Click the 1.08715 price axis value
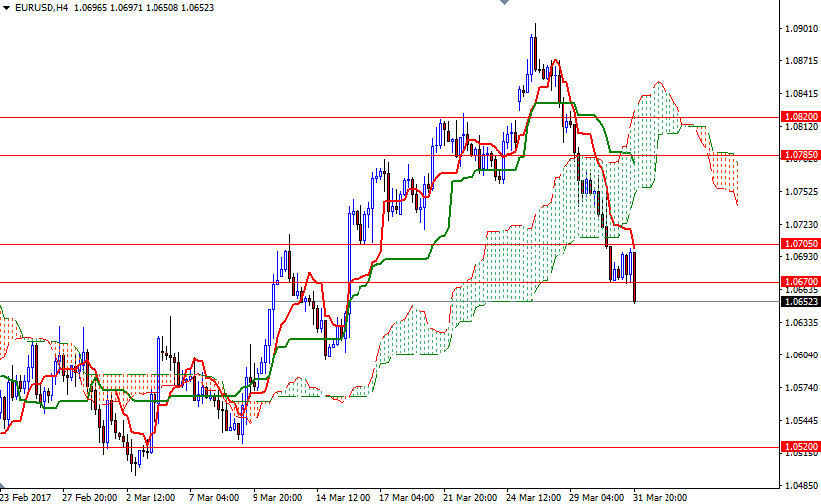 801,61
